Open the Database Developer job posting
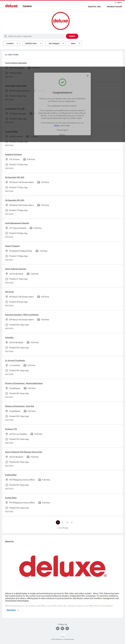 point(14,155)
